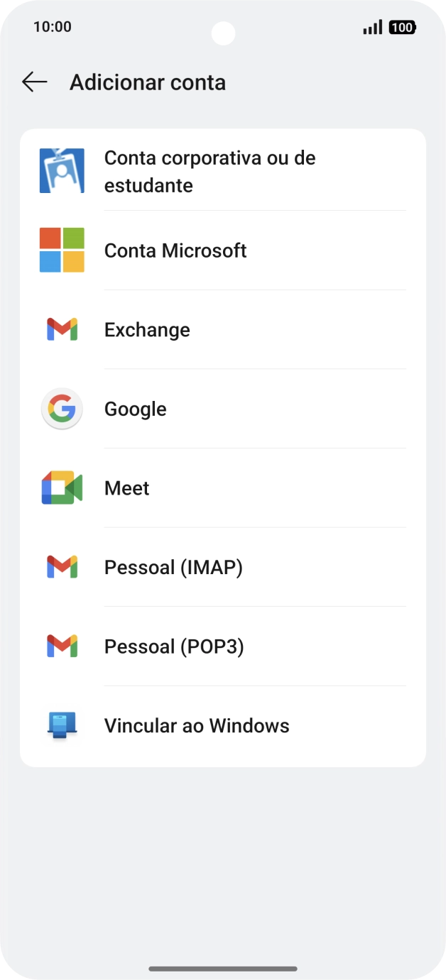Viewport: 446px width, 980px height.
Task: Select Conta corporativa ou de estudante
Action: [x=210, y=170]
